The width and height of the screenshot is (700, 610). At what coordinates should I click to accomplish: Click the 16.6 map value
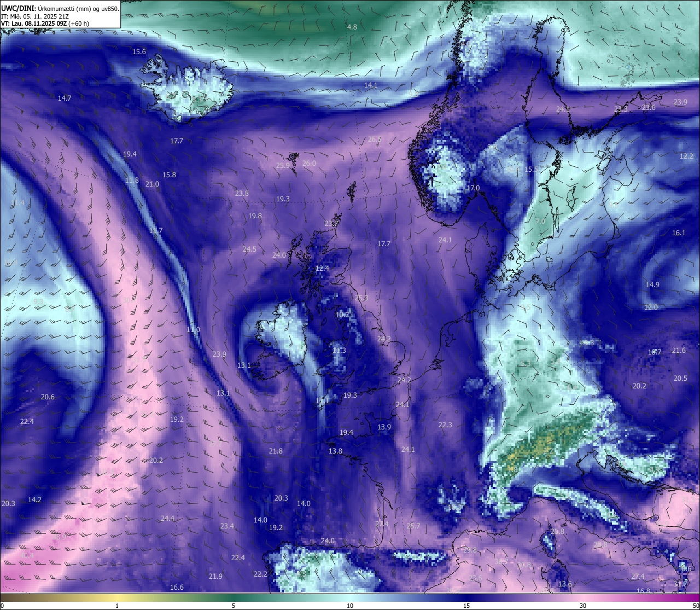coord(177,587)
